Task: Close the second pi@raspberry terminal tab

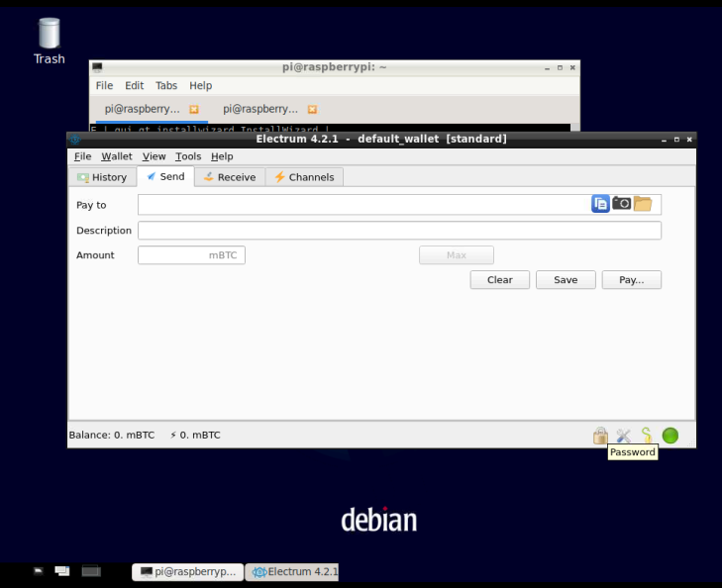Action: pyautogui.click(x=312, y=109)
